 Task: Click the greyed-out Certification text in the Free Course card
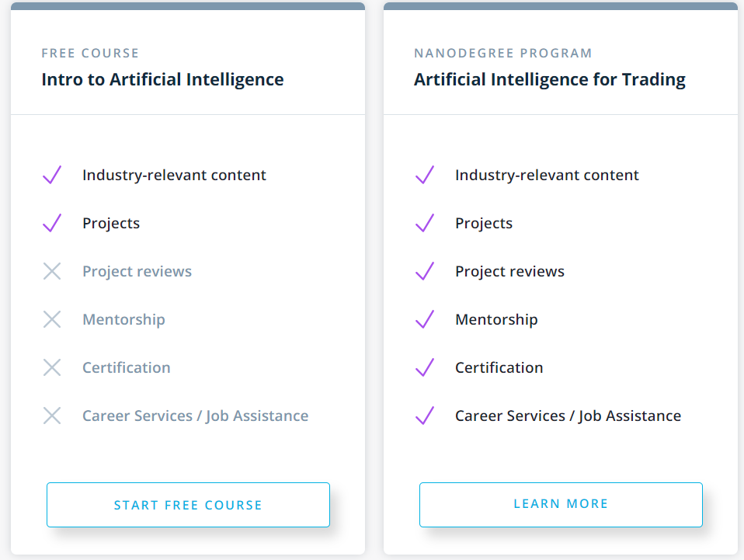[127, 367]
